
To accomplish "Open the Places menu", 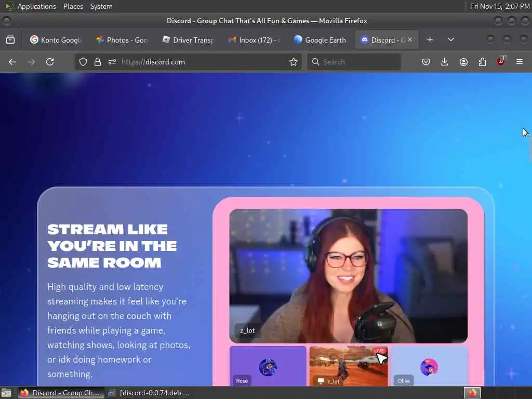I will coord(73,6).
